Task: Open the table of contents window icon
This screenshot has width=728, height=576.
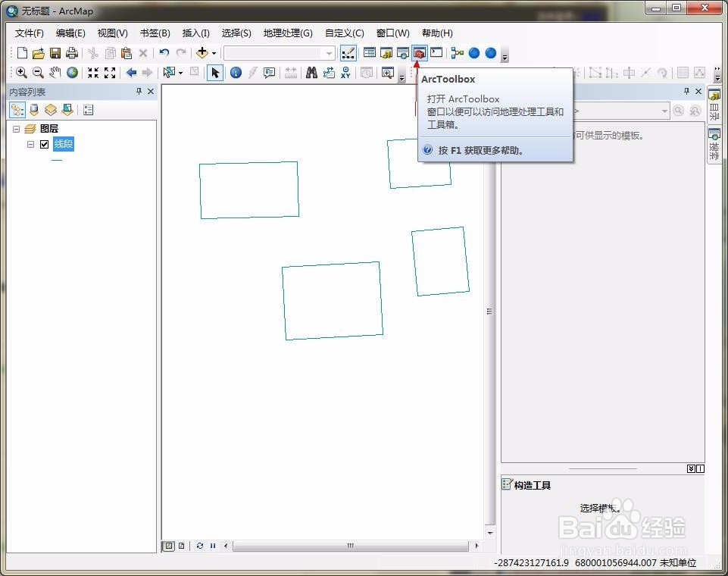Action: (x=370, y=53)
